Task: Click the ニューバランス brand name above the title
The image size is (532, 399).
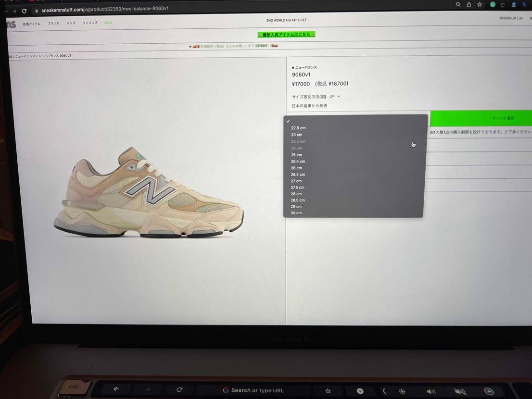Action: tap(306, 67)
